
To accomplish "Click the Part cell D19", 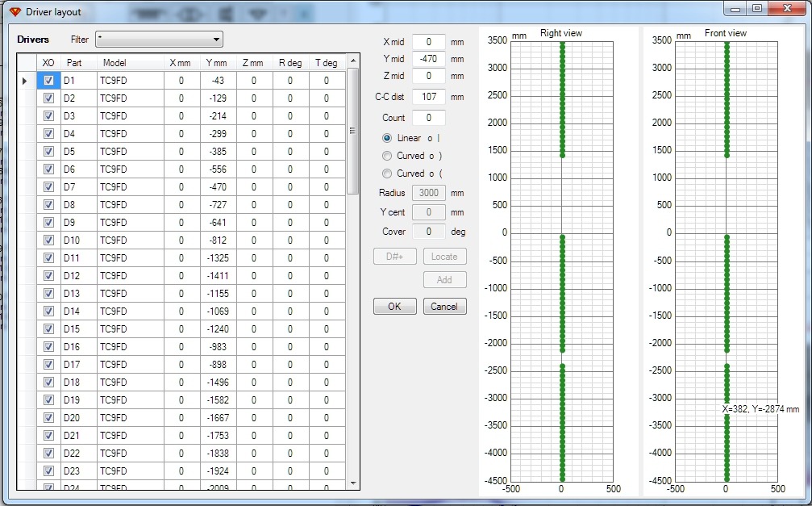I will 79,399.
